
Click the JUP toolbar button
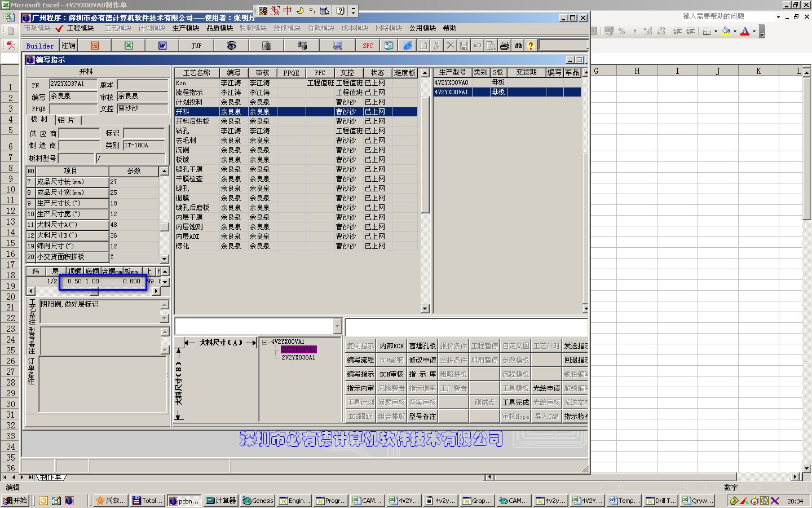click(196, 46)
